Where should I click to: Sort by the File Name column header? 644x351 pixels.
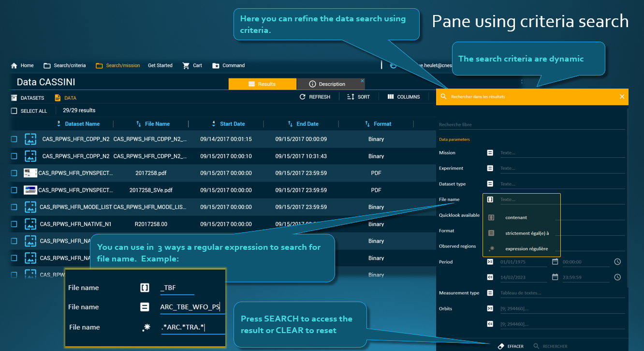(x=157, y=124)
